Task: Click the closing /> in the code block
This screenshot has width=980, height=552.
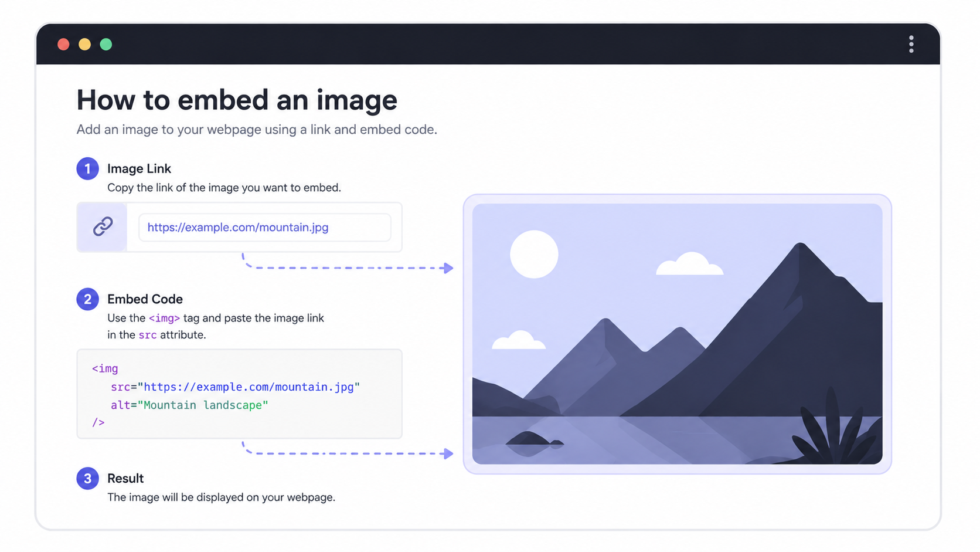Action: point(98,422)
